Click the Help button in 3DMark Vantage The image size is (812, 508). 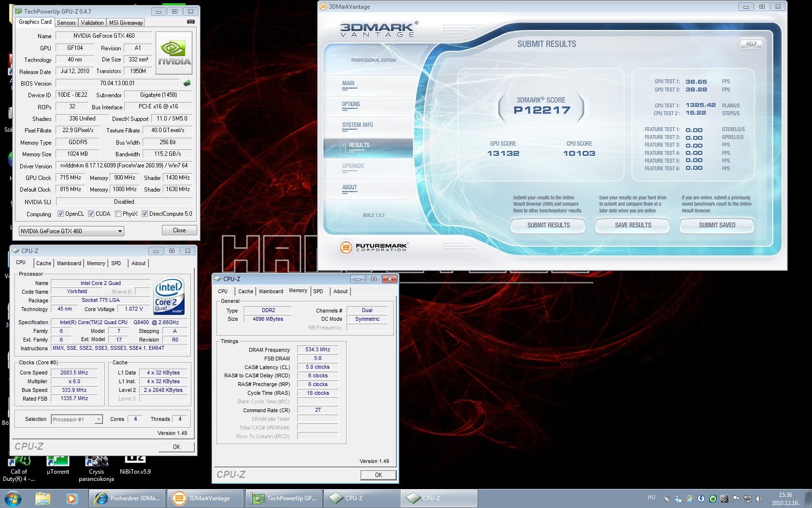pyautogui.click(x=751, y=44)
